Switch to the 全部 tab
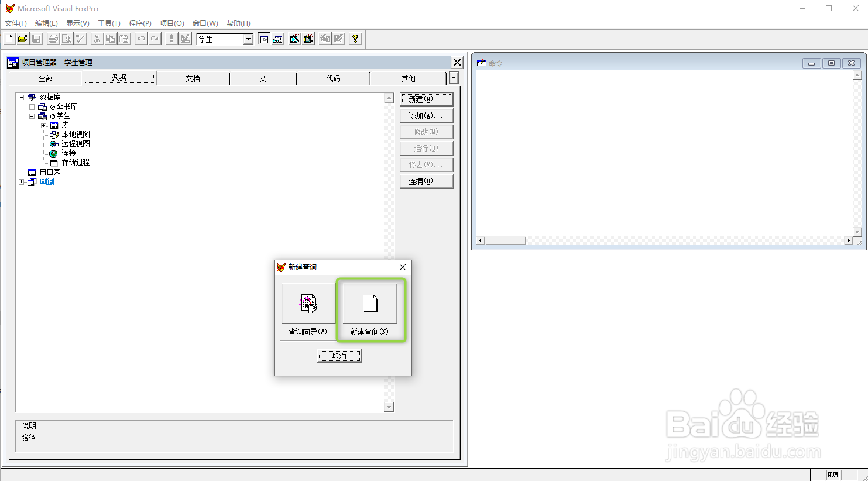Viewport: 868px width, 481px height. point(46,79)
